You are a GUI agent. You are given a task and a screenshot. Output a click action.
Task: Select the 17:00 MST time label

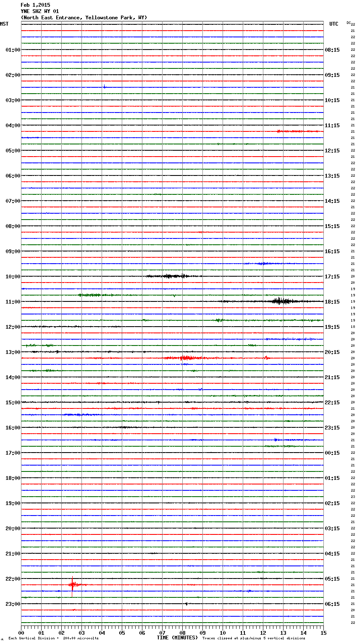tap(13, 453)
